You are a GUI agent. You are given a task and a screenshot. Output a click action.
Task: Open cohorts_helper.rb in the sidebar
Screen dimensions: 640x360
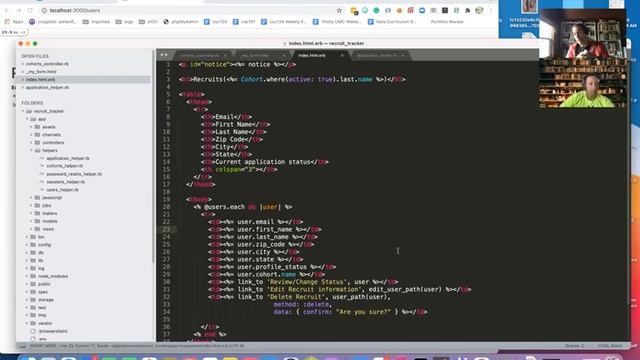click(x=64, y=166)
